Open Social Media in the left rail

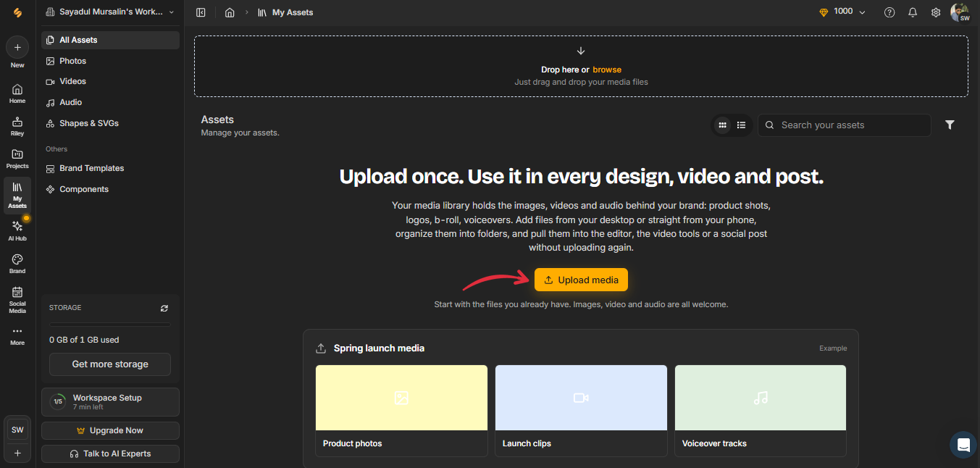pos(17,300)
